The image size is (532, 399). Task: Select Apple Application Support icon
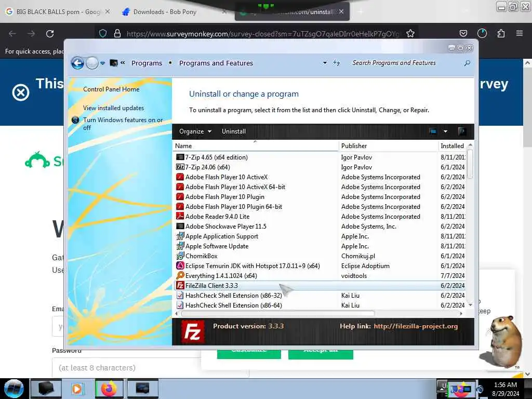(x=180, y=236)
